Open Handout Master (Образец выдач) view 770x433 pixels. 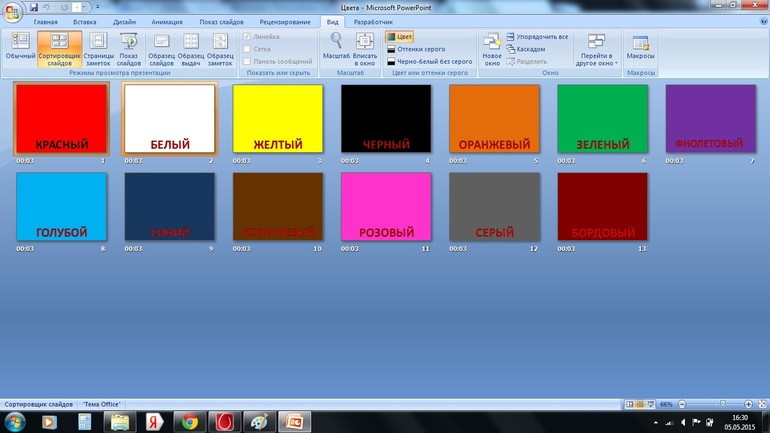(191, 49)
